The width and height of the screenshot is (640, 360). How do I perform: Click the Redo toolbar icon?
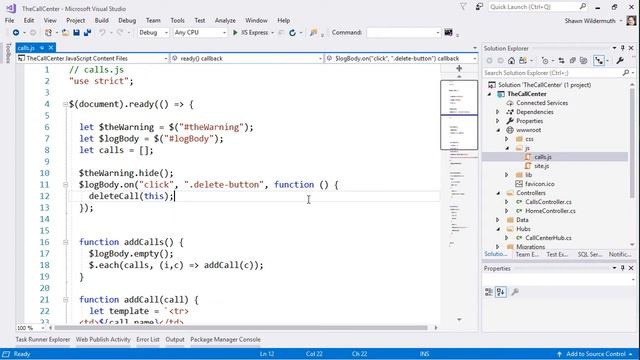point(120,32)
